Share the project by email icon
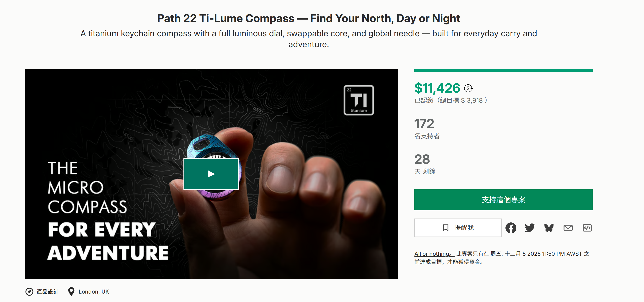 pyautogui.click(x=568, y=228)
